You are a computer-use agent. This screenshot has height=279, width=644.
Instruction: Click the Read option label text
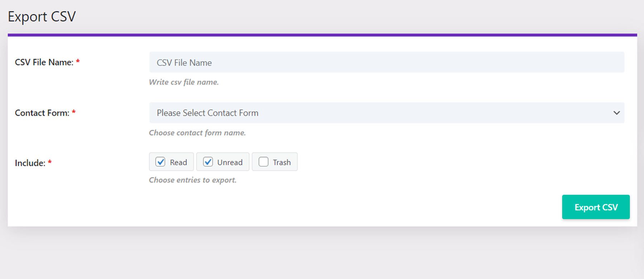coord(178,162)
